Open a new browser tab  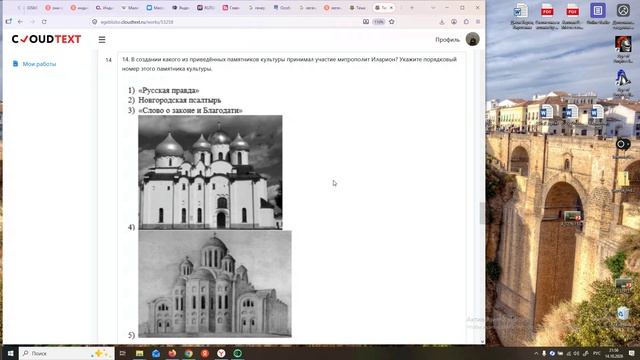(412, 7)
